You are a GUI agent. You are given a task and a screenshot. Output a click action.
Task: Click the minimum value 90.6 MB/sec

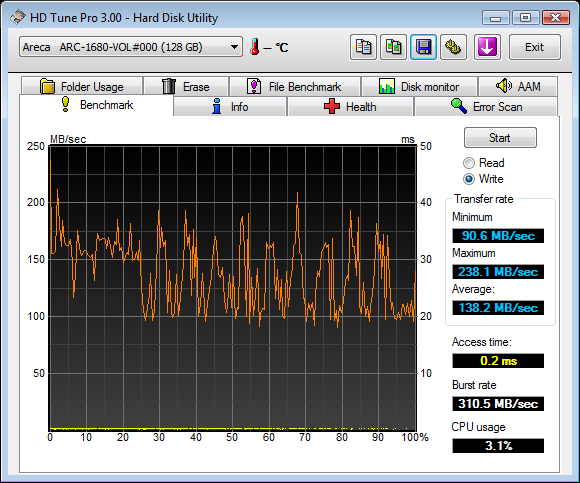coord(498,236)
